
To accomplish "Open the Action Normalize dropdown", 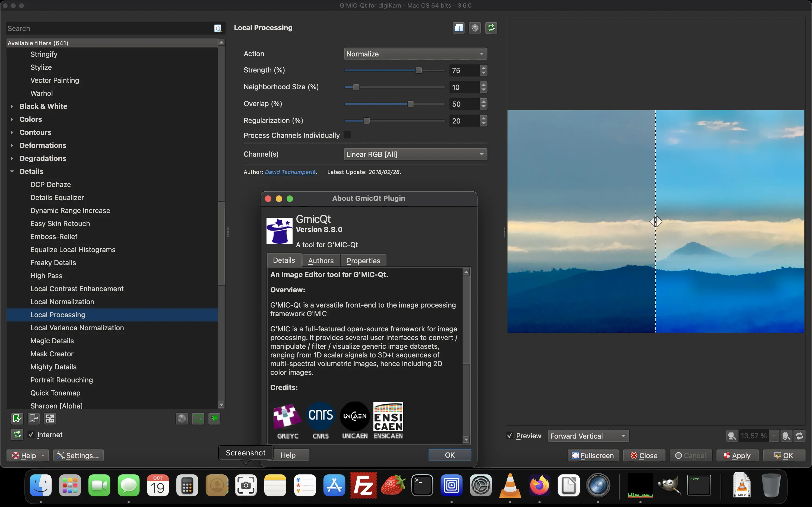I will point(414,53).
